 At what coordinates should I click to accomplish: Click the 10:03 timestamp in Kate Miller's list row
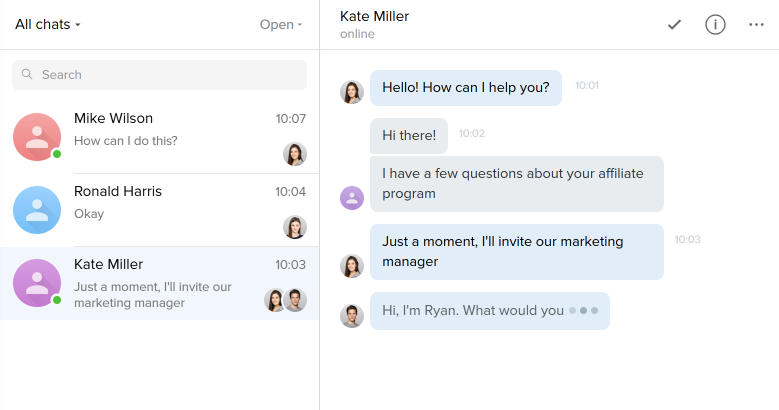click(x=291, y=265)
